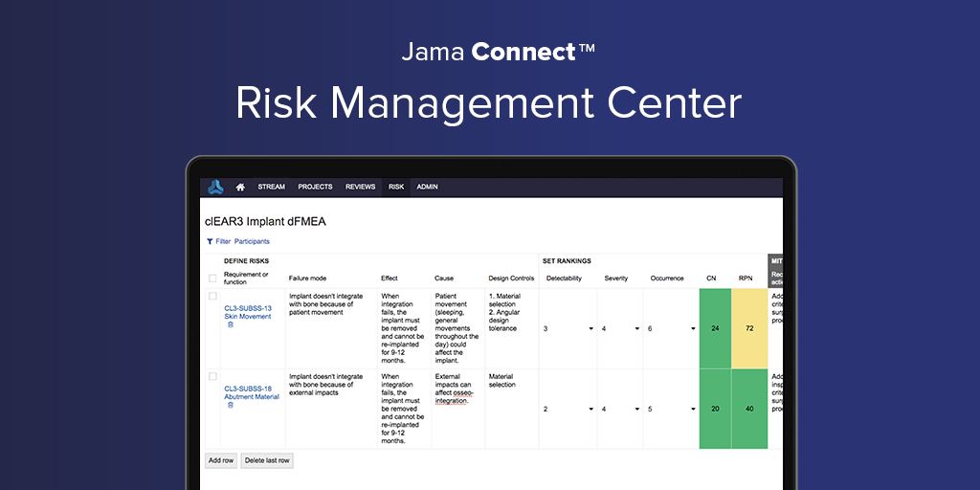
Task: Click the CN column header
Action: point(711,278)
